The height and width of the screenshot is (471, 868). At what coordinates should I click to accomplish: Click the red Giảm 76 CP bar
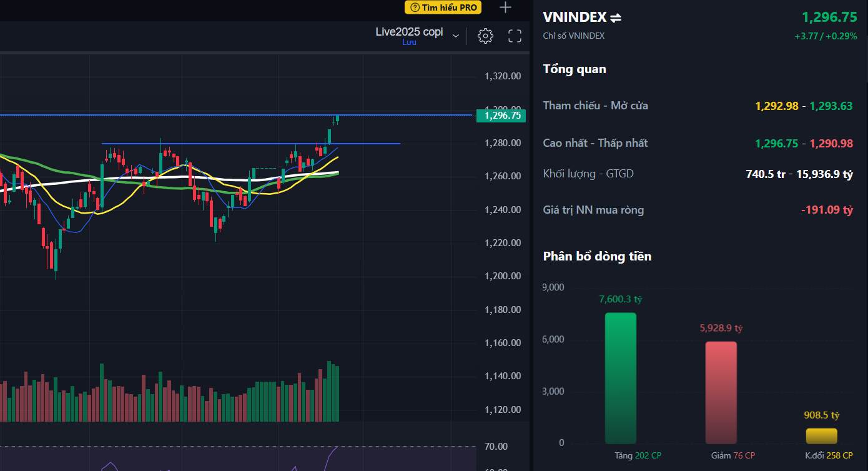pyautogui.click(x=721, y=392)
